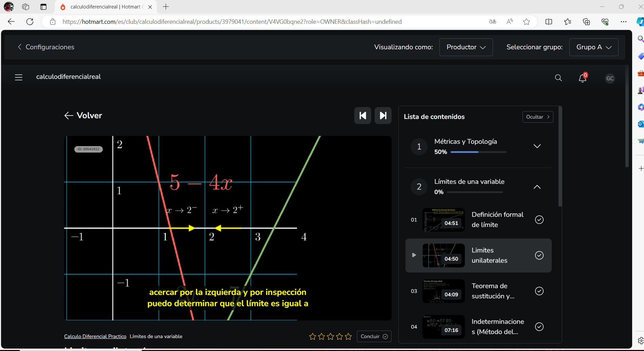Open the Calculo Diferencial Practico breadcrumb link

(95, 336)
